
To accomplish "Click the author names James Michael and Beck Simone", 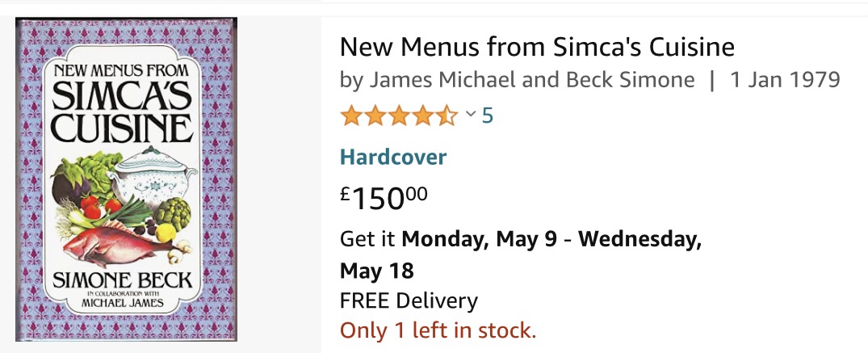I will (518, 80).
